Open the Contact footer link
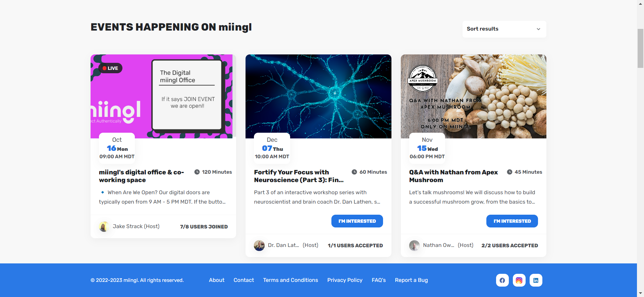Image resolution: width=644 pixels, height=297 pixels. pos(244,280)
